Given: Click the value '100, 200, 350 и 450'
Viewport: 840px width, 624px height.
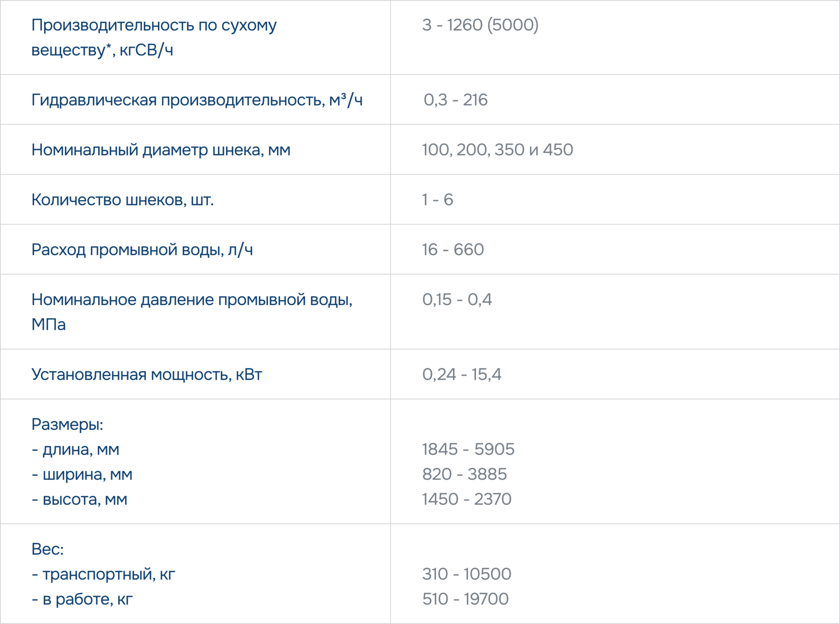Looking at the screenshot, I should [x=497, y=150].
